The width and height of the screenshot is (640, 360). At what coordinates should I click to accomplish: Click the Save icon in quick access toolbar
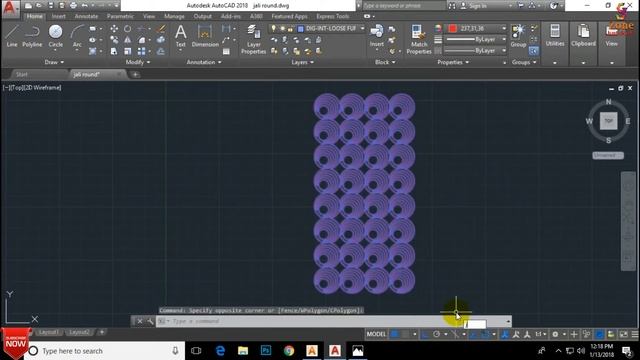coord(51,6)
